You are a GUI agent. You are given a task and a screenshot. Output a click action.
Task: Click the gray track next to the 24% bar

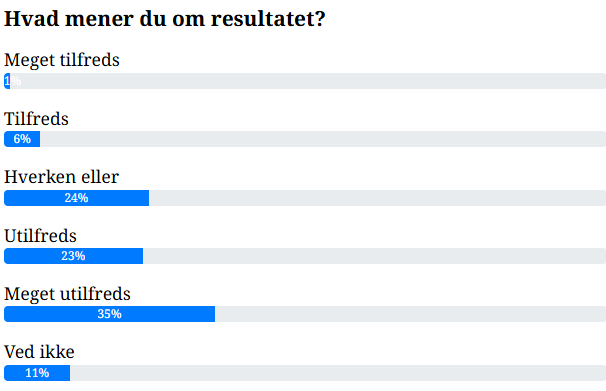tap(378, 198)
